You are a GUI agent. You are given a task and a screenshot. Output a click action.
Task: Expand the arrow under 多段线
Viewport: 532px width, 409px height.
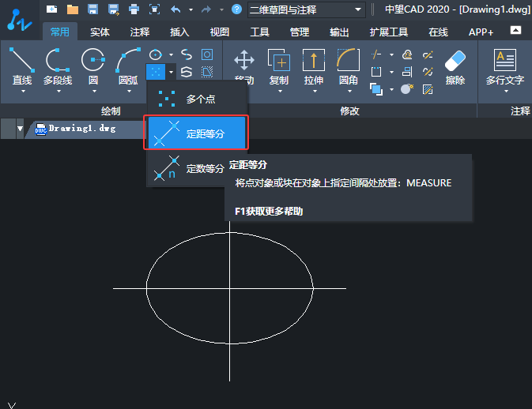pos(58,91)
